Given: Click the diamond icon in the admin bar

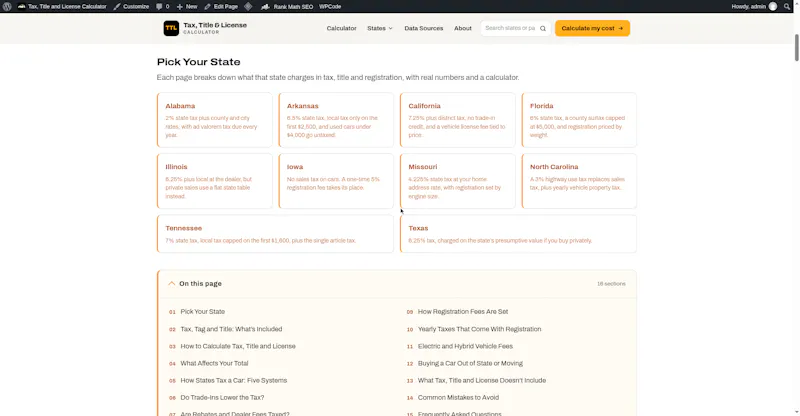Looking at the screenshot, I should pos(248,7).
